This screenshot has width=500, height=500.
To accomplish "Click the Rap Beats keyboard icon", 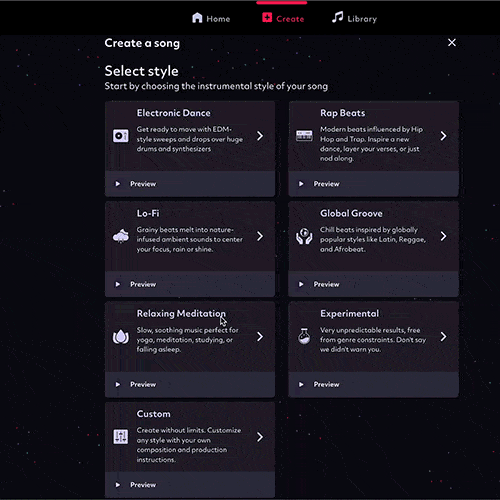I will [x=304, y=136].
